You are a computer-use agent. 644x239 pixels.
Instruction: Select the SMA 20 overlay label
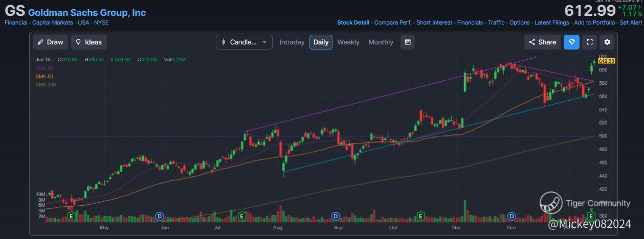(44, 68)
